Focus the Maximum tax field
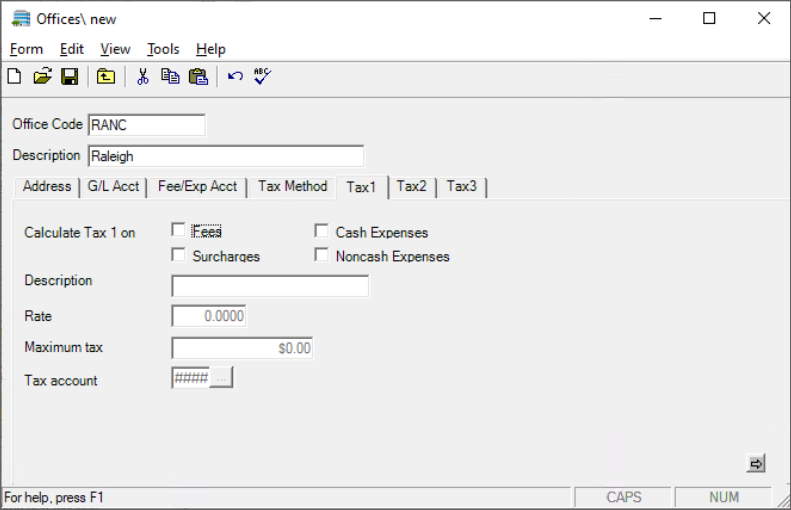The image size is (791, 510). tap(242, 348)
